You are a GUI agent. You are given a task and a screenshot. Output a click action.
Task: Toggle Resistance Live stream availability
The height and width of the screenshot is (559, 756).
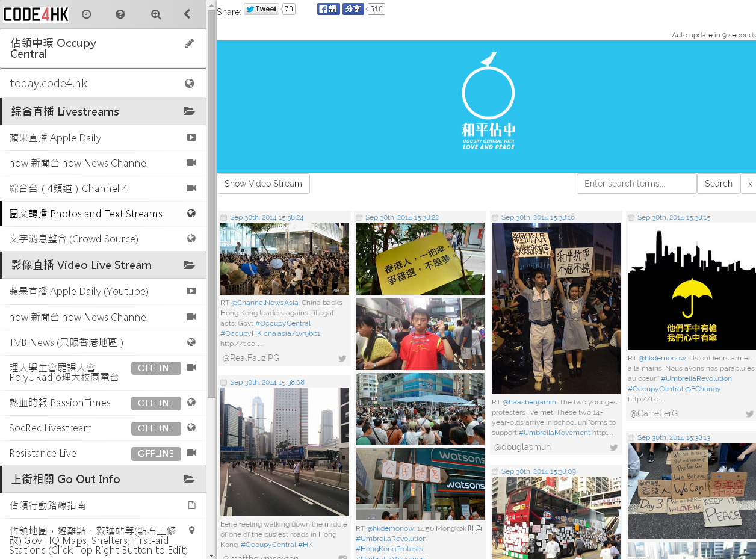pyautogui.click(x=156, y=453)
